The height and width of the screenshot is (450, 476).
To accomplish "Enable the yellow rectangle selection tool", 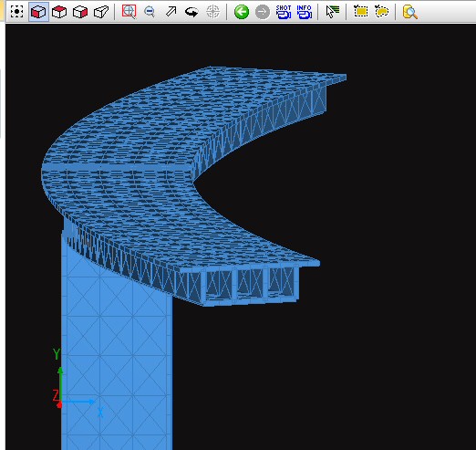I will point(360,12).
